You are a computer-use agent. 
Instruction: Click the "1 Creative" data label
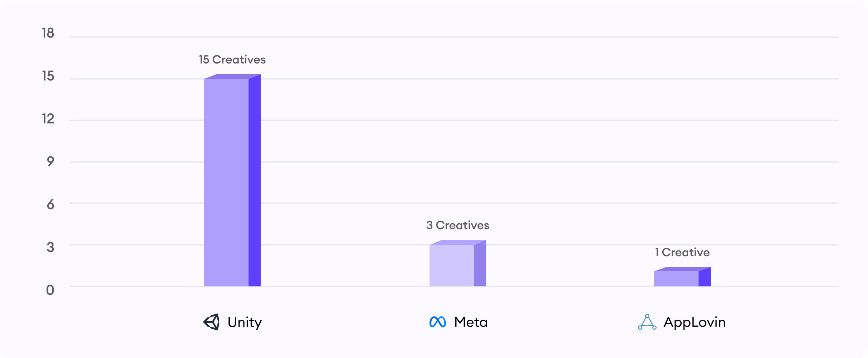click(682, 252)
